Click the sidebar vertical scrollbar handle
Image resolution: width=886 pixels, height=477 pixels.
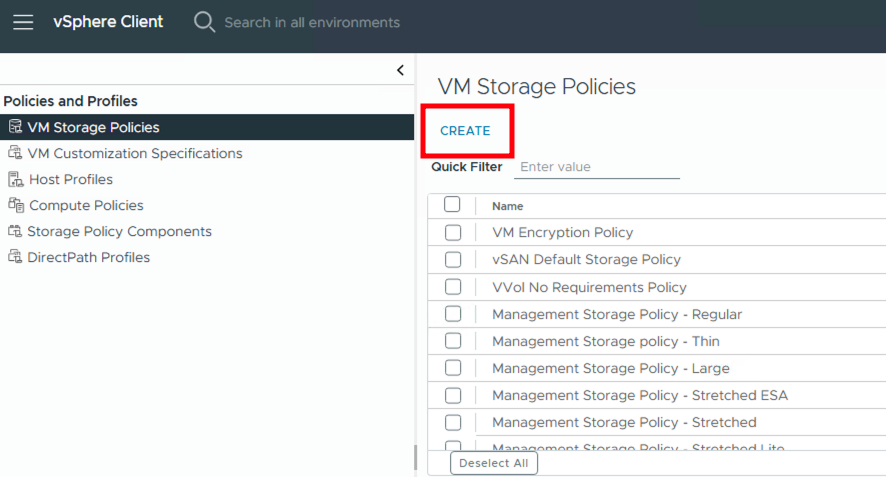(x=415, y=457)
